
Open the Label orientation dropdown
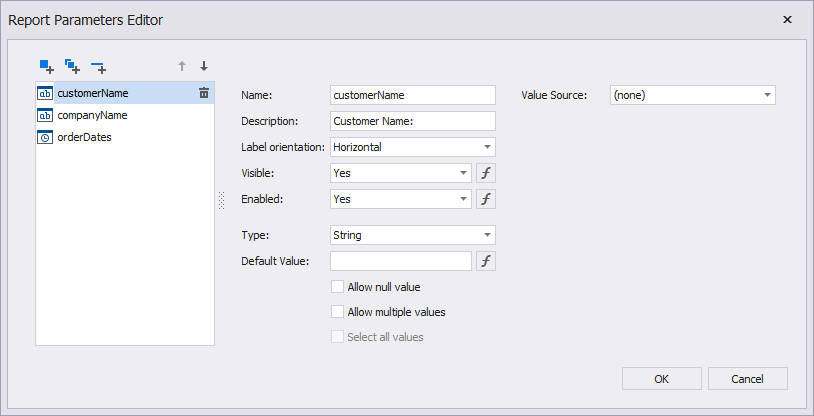point(486,147)
